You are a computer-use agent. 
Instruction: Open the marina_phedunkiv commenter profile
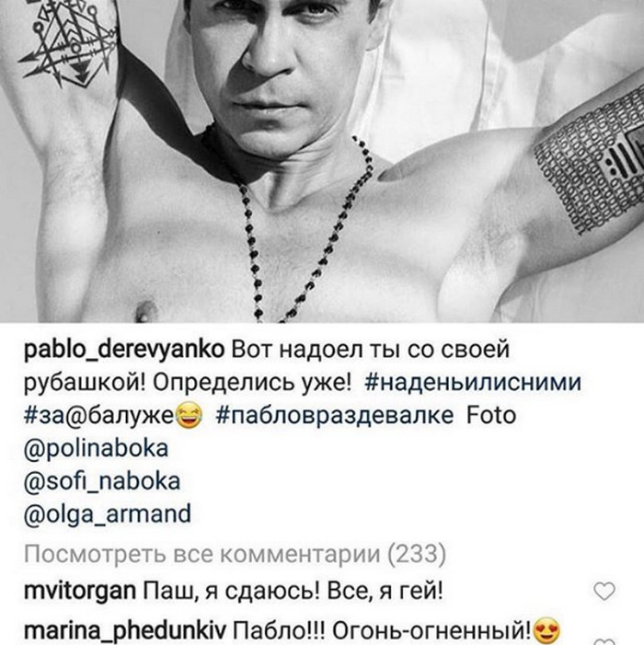(x=125, y=631)
